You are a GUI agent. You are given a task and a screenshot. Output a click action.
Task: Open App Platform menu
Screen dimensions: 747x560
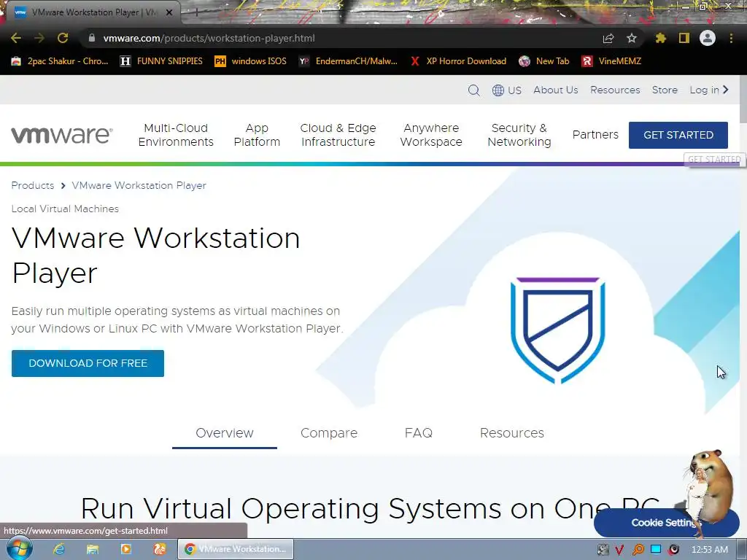pos(257,135)
